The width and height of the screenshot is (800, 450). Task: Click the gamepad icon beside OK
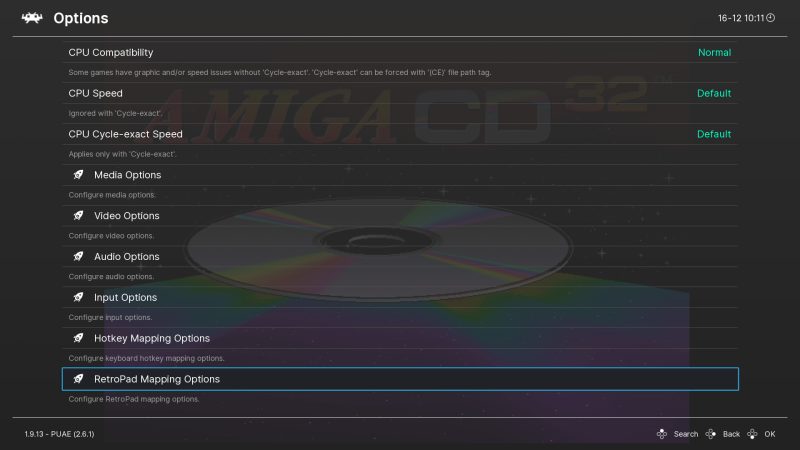tap(752, 434)
